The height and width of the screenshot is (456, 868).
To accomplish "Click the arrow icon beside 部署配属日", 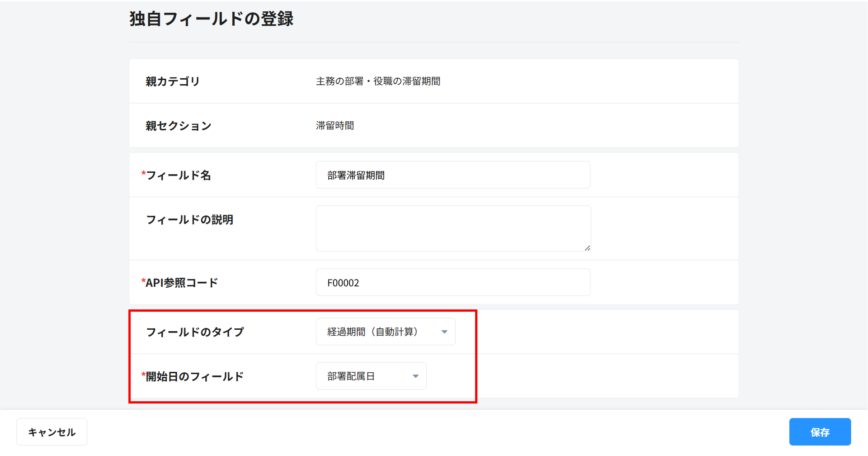I will pos(415,376).
